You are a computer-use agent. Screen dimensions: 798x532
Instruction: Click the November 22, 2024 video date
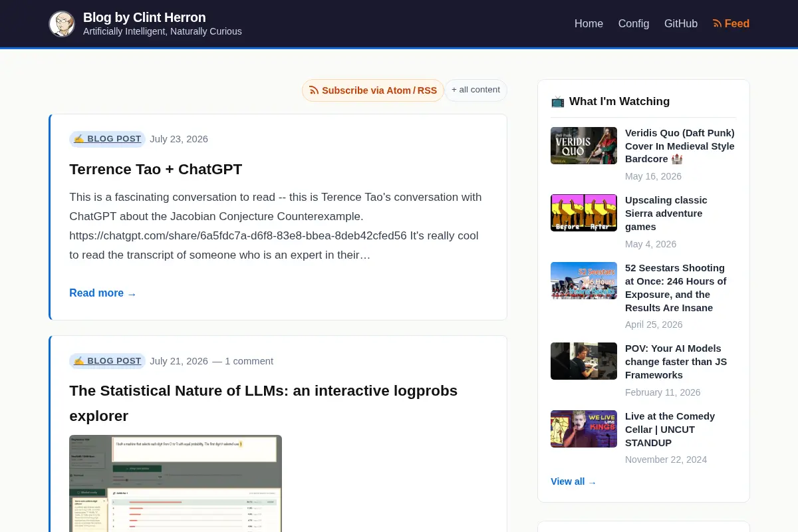point(666,460)
